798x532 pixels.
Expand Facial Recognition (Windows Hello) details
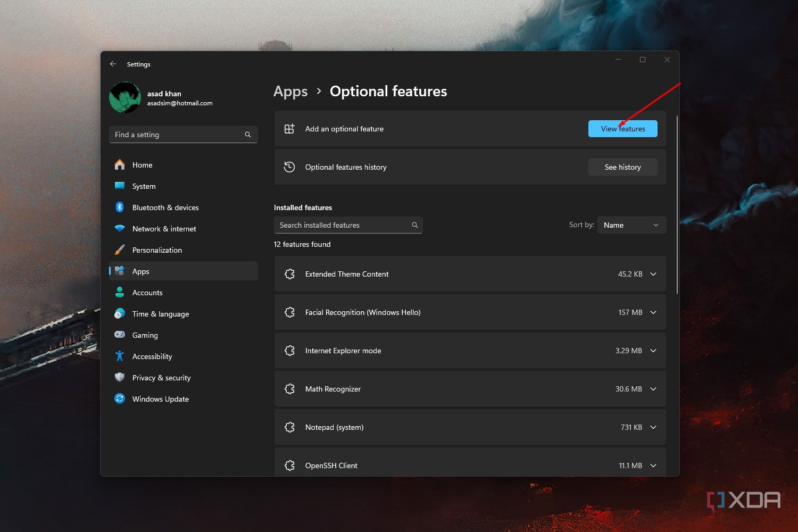[x=653, y=312]
